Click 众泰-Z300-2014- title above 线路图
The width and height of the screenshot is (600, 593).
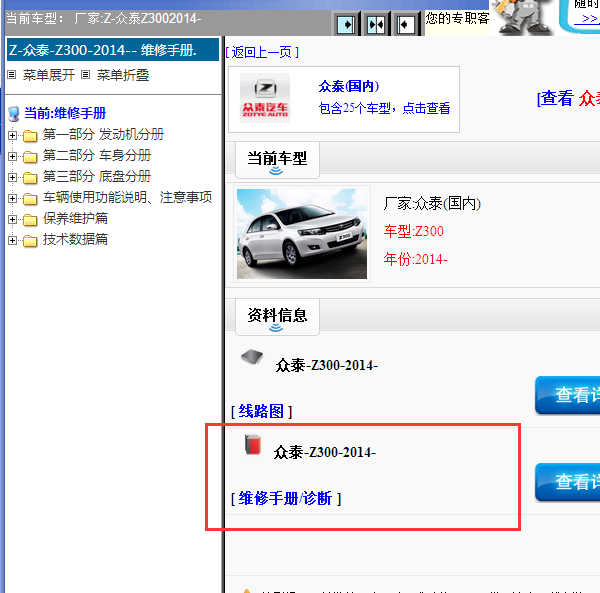(327, 366)
